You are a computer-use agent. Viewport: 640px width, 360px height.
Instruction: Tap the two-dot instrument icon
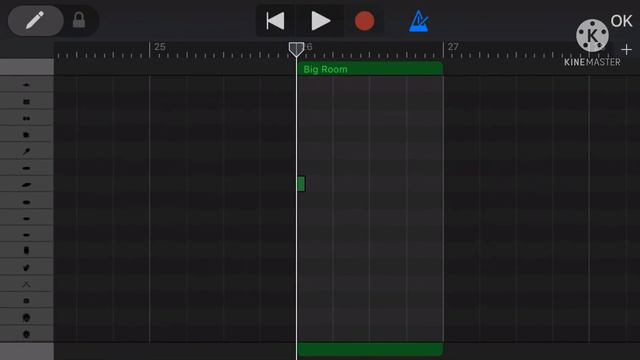click(x=26, y=118)
